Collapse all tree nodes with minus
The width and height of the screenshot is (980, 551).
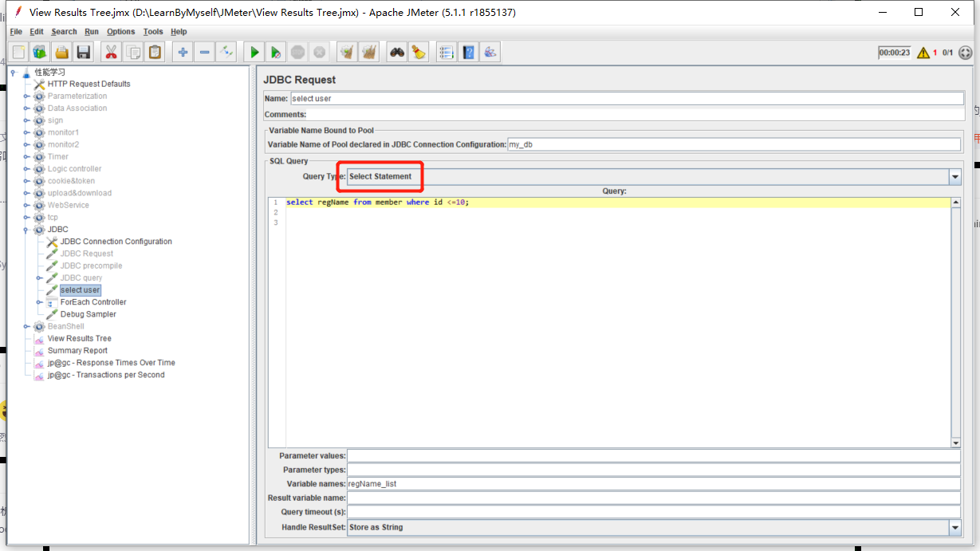(204, 53)
